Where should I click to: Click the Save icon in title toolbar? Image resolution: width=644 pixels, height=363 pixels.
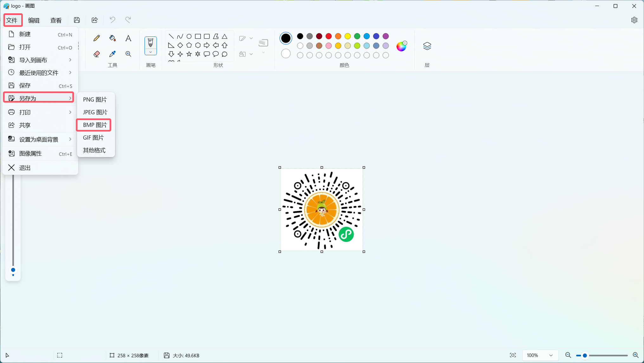pos(77,20)
